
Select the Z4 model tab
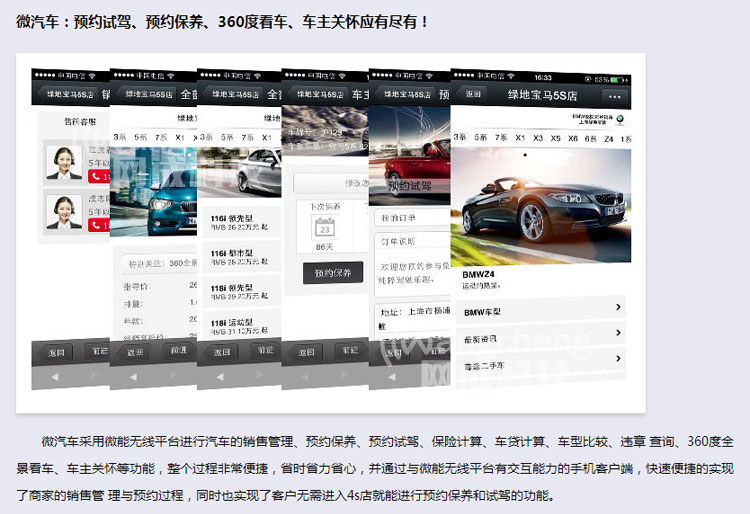point(608,139)
